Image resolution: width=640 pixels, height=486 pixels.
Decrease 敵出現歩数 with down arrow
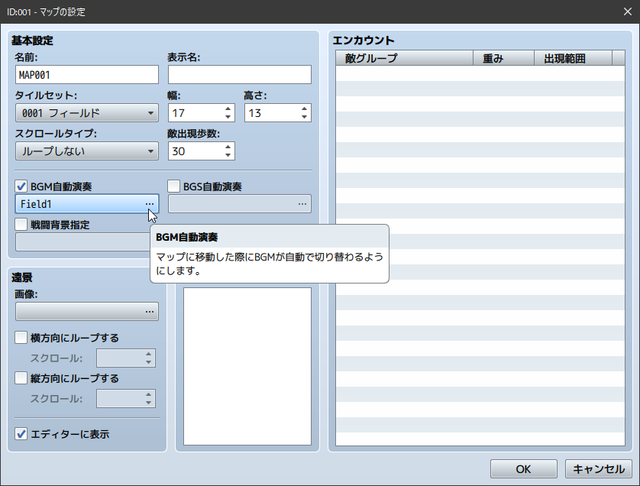click(x=228, y=155)
